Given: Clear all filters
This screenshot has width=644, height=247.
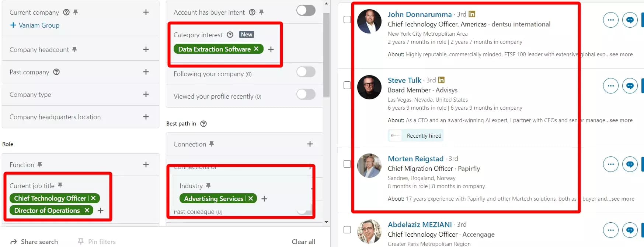Looking at the screenshot, I should (x=303, y=242).
